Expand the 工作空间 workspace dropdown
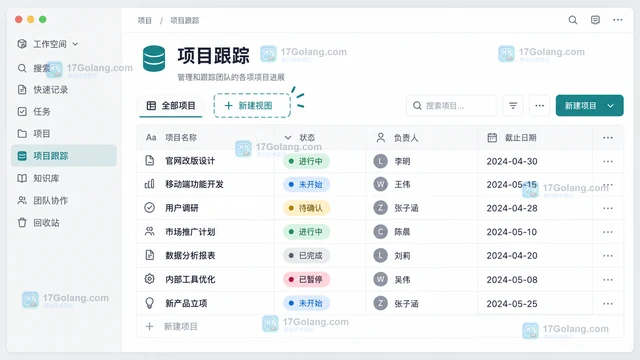Screen dimensions: 640x360 pyautogui.click(x=75, y=44)
